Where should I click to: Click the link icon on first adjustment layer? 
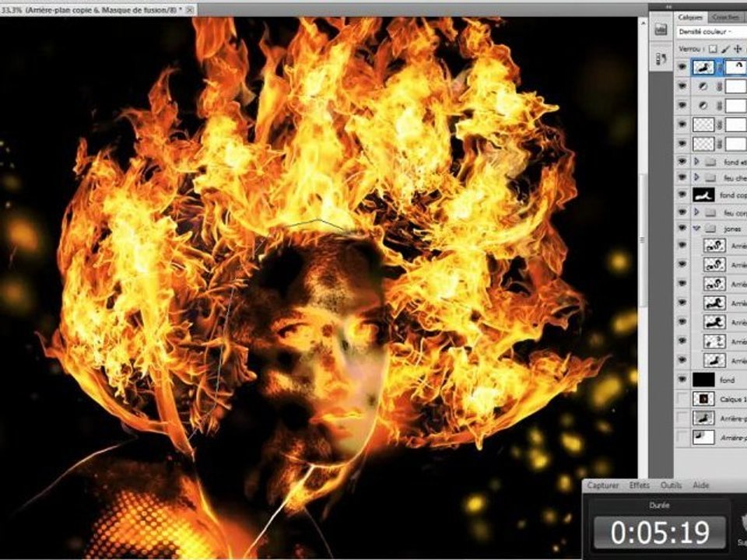[x=721, y=86]
